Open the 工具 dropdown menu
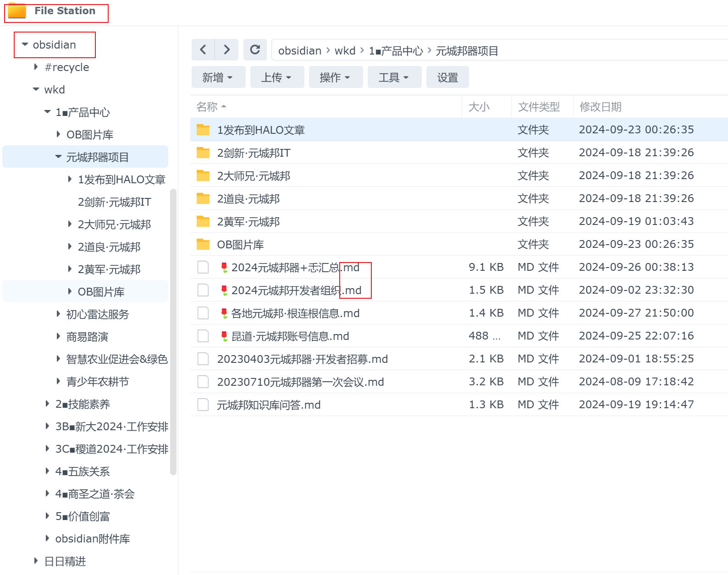This screenshot has width=728, height=575. pyautogui.click(x=394, y=77)
